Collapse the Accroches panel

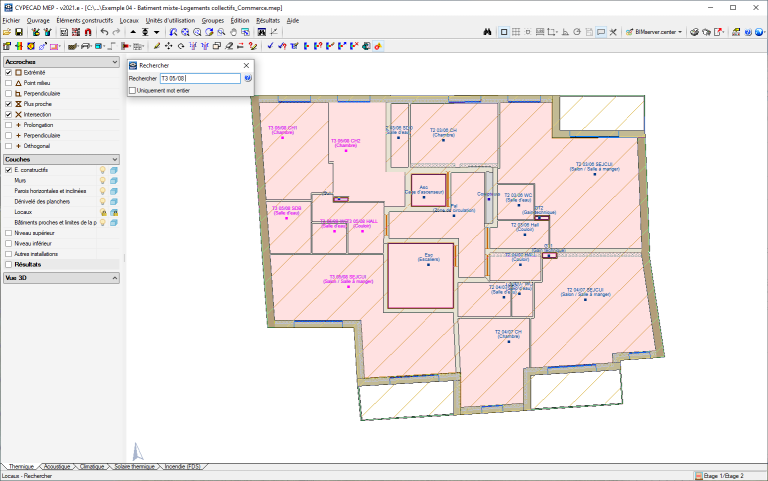click(x=116, y=62)
